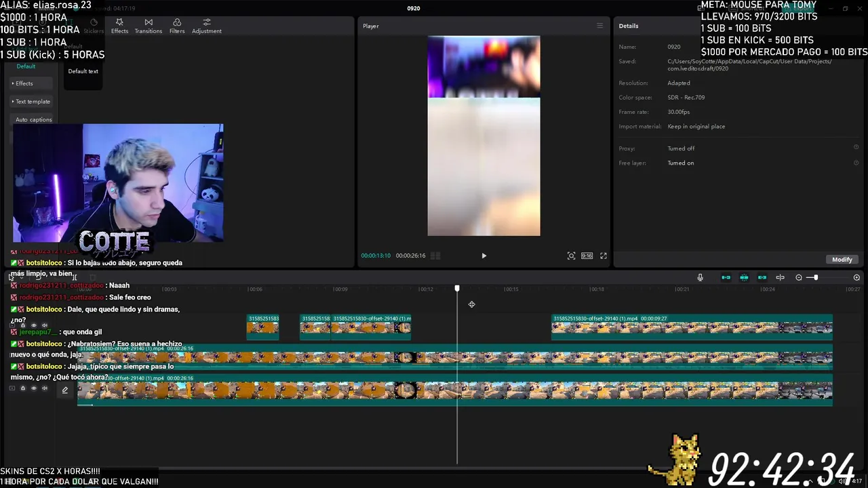This screenshot has height=488, width=868.
Task: Mute the top video track audio
Action: pyautogui.click(x=45, y=325)
